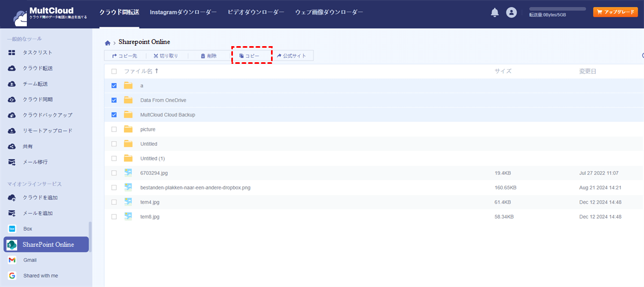
Task: Open Data From OneDrive folder name
Action: [x=163, y=100]
